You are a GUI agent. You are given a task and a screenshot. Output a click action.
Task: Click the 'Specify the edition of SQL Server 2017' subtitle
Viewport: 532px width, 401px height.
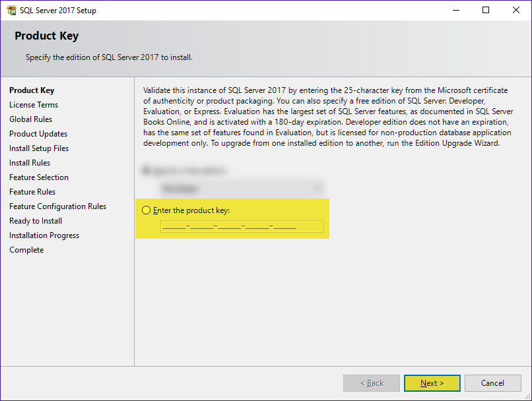pos(109,57)
